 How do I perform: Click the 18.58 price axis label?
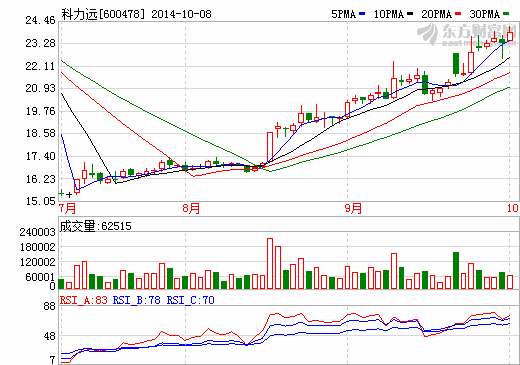pos(40,133)
